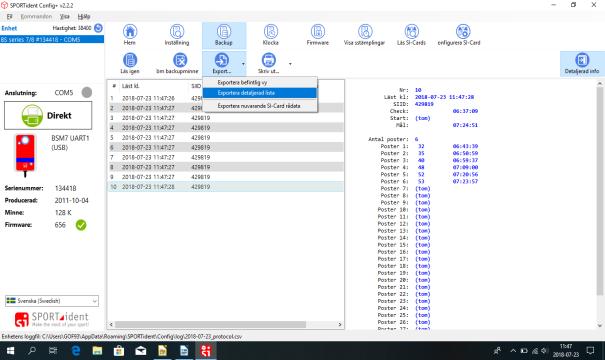The height and width of the screenshot is (360, 605).
Task: Click the Direkt mode button
Action: [x=48, y=115]
